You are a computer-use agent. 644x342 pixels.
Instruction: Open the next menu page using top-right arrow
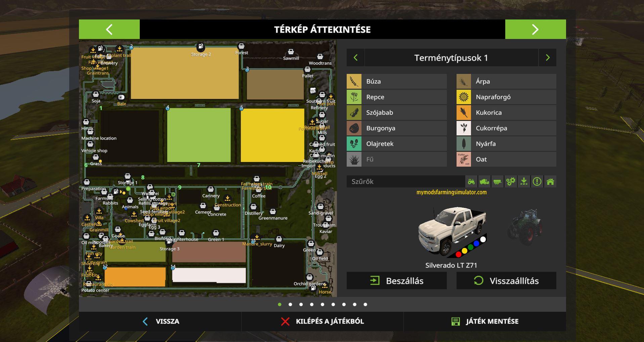point(535,29)
